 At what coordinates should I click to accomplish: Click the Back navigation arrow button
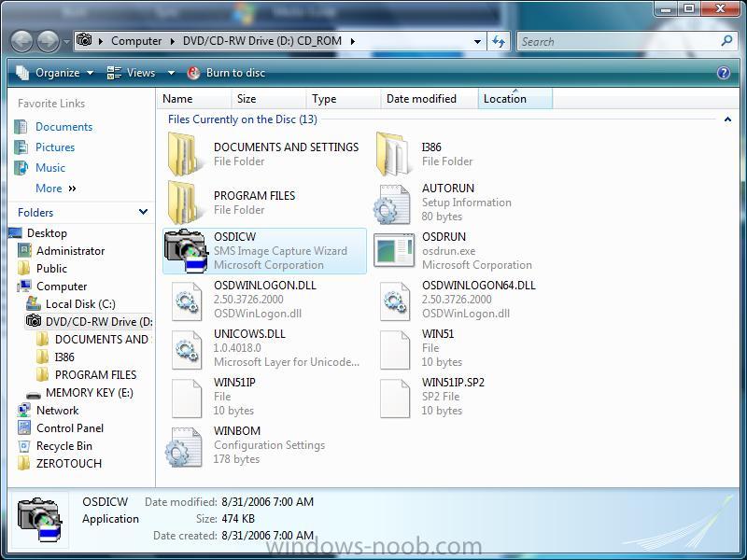pos(21,41)
